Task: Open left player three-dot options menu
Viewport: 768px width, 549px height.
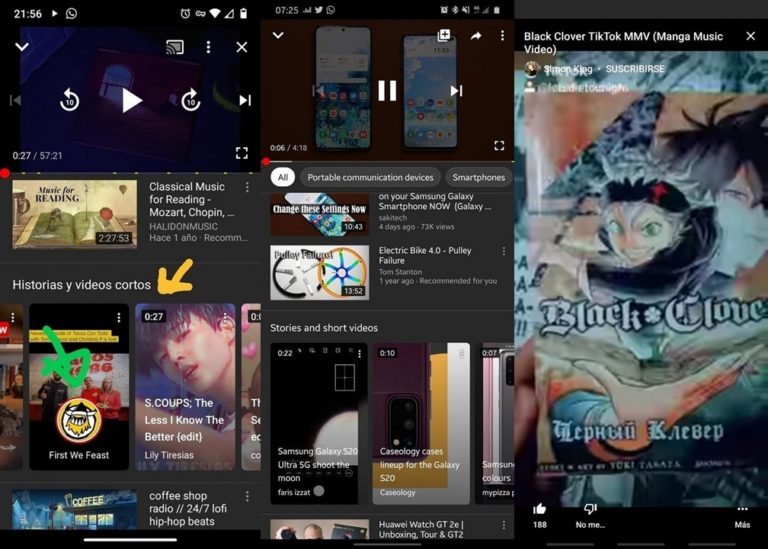Action: pos(209,47)
